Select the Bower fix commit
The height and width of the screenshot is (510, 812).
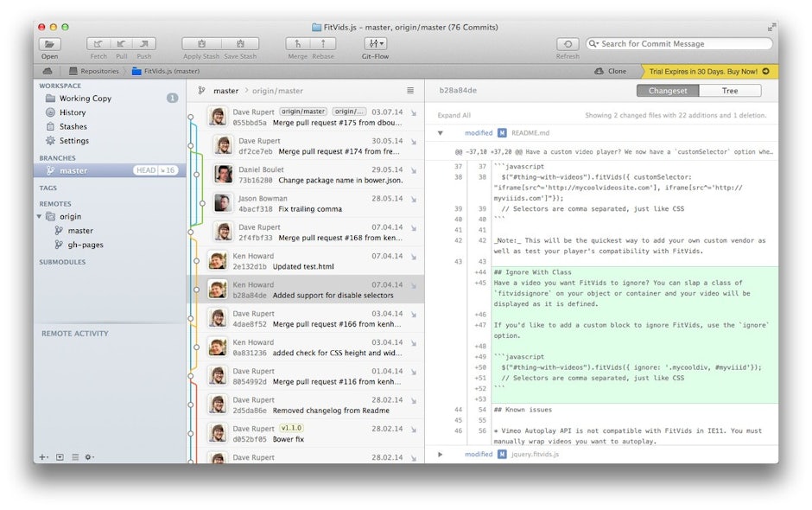point(306,434)
